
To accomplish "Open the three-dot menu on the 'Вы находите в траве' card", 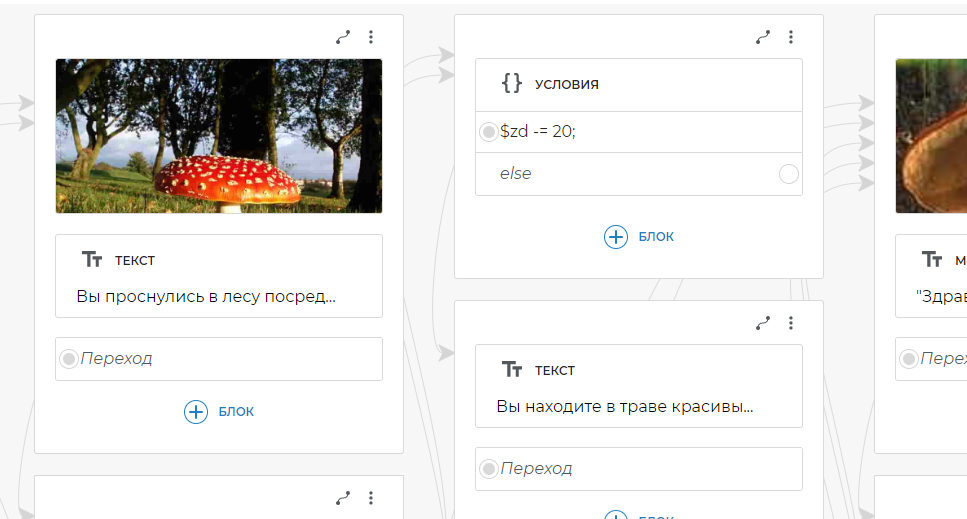I will pos(791,323).
